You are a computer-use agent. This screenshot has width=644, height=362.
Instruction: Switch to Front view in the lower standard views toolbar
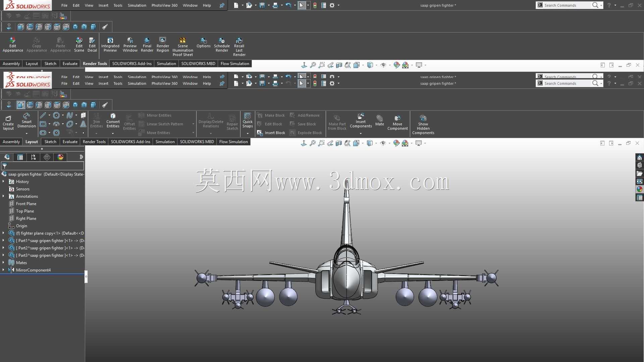tap(20, 105)
